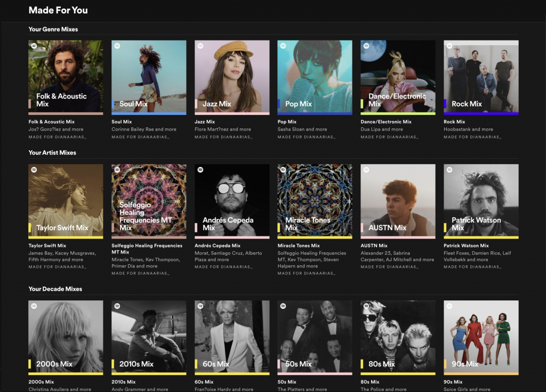Click the Jazz Mix title link
Viewport: 546px width, 392px height.
pos(205,122)
